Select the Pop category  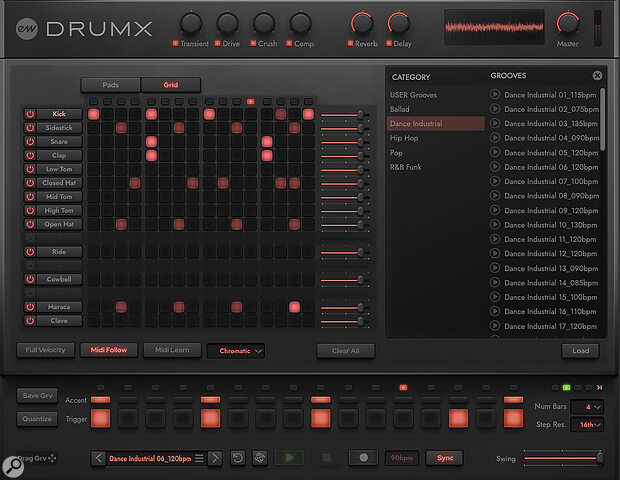[435, 153]
